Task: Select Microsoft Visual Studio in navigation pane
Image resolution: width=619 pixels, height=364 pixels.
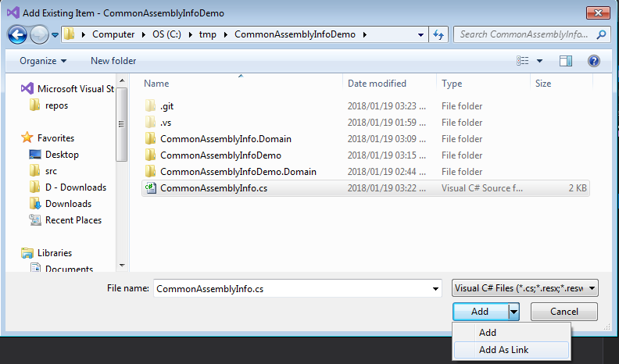Action: [67, 89]
